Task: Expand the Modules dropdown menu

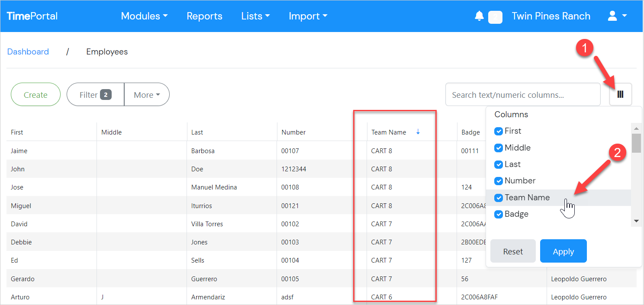Action: [144, 16]
